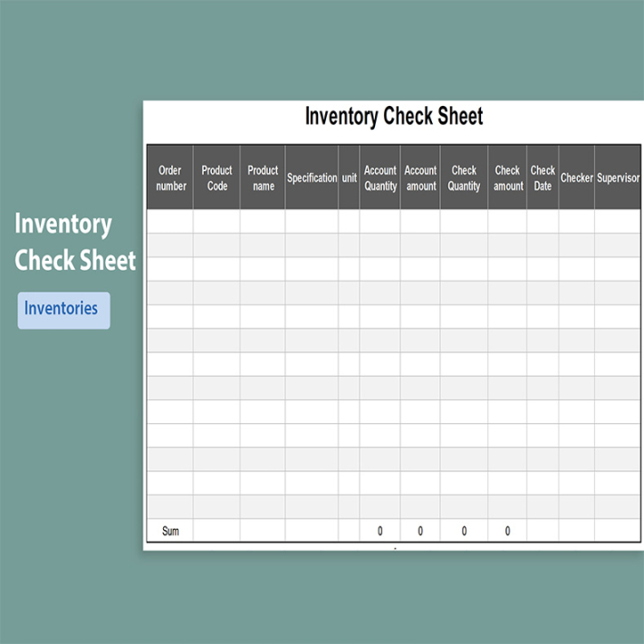This screenshot has width=644, height=644.
Task: Click the white Inventory Check Sheet heading on the left
Action: coord(75,242)
